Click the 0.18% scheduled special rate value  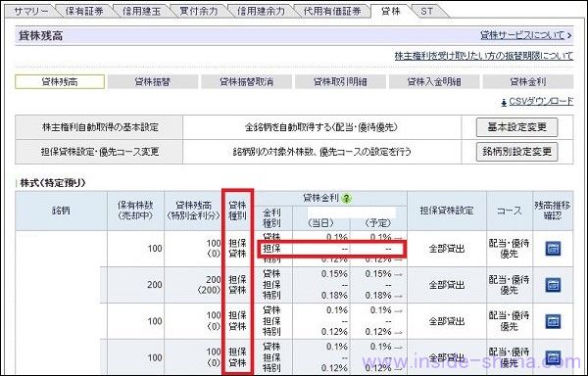tap(378, 296)
